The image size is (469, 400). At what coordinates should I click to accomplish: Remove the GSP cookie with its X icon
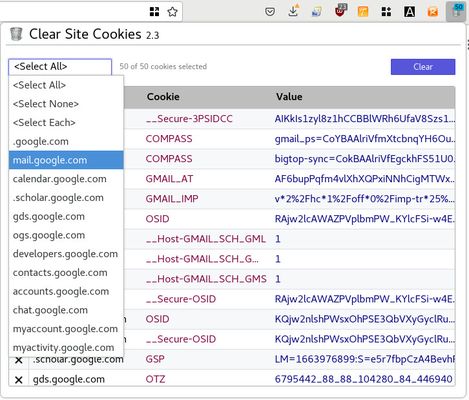19,360
